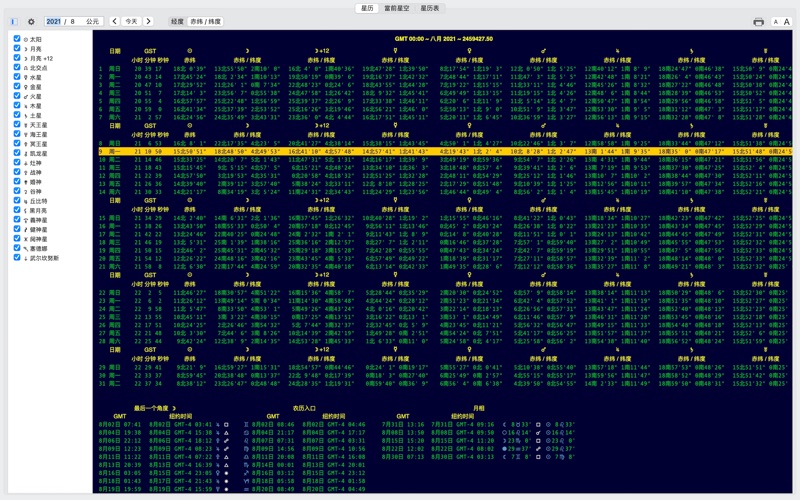Open the 公元 era dropdown
The image size is (800, 500).
[93, 21]
